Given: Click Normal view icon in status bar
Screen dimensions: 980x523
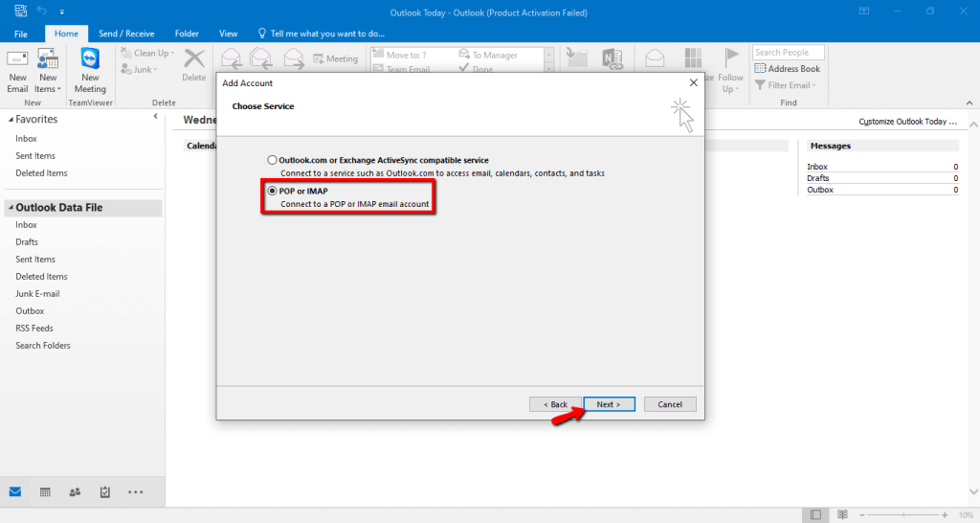Looking at the screenshot, I should 815,515.
